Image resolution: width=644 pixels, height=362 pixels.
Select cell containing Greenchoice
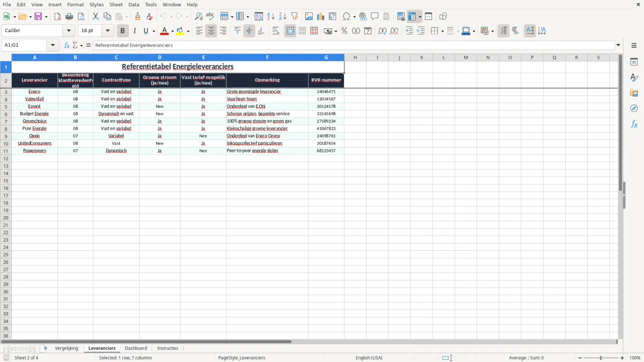(x=34, y=121)
